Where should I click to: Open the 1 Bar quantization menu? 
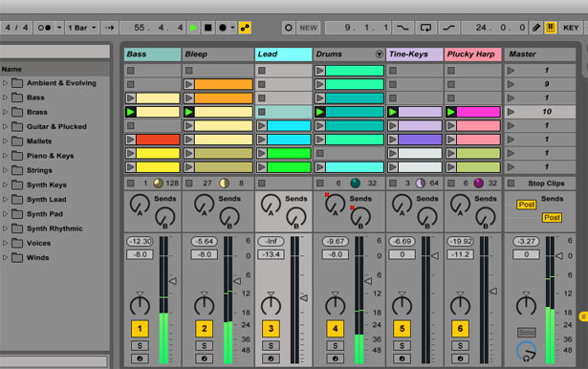82,28
